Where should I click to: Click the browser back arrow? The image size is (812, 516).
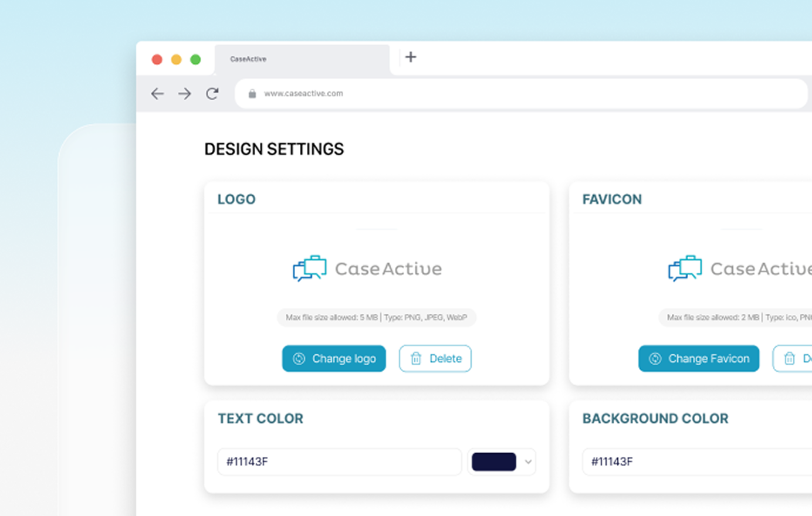tap(157, 94)
